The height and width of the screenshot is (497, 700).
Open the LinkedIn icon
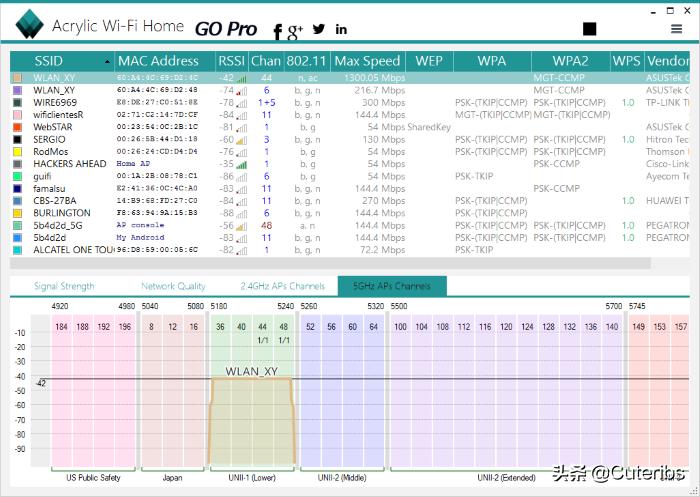click(342, 30)
